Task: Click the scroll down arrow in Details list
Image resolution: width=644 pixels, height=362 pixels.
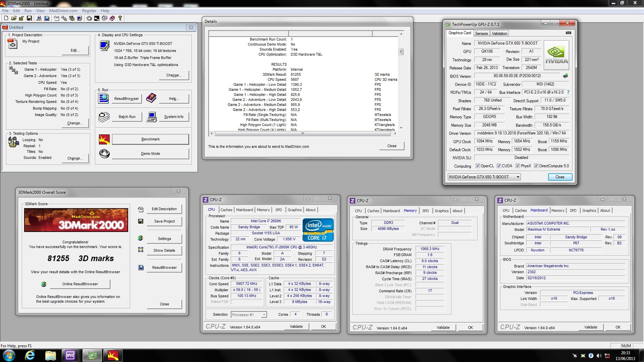Action: click(x=401, y=128)
